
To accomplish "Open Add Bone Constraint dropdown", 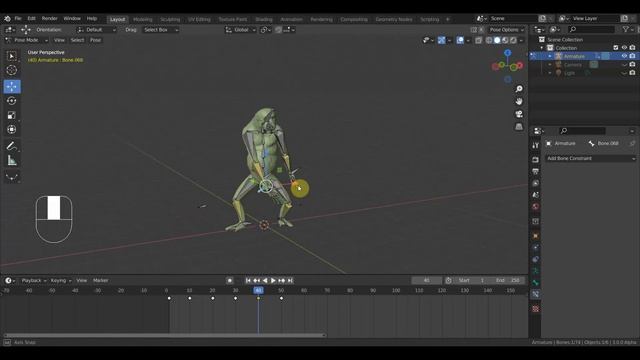I will pos(591,158).
